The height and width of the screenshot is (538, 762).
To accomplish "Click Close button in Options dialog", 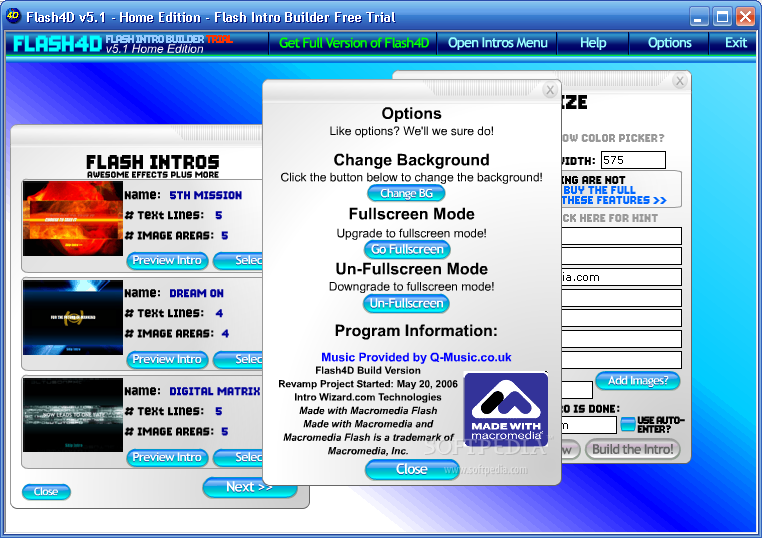I will 412,469.
